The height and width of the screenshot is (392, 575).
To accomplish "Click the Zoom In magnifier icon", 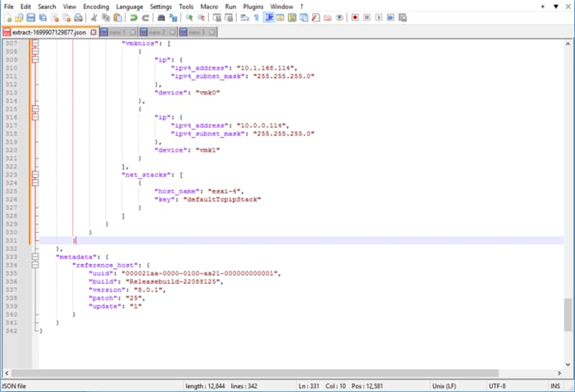I will [189, 17].
